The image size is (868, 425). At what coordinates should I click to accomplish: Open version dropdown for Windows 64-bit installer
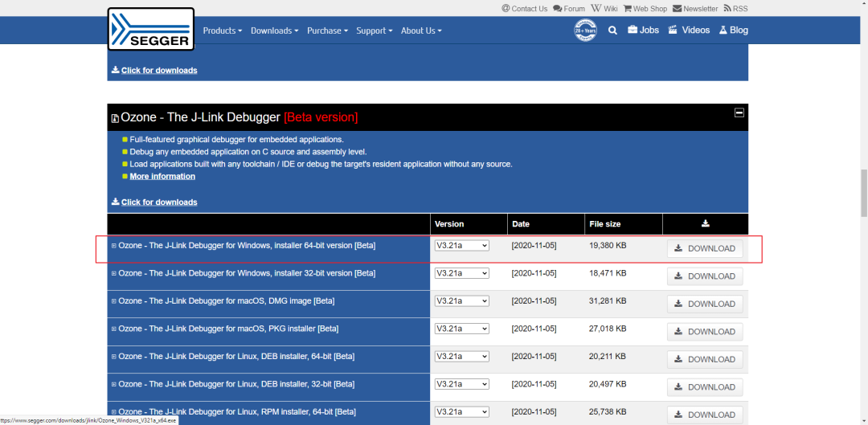coord(461,245)
